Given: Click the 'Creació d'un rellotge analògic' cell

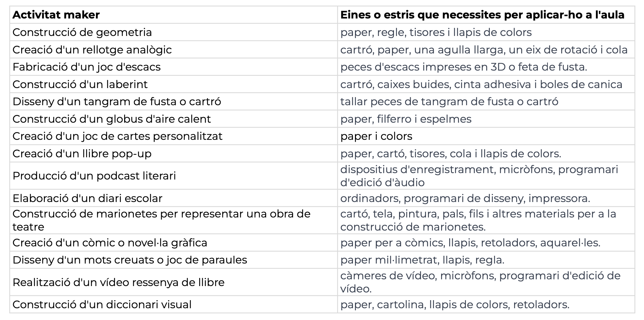Looking at the screenshot, I should (92, 50).
